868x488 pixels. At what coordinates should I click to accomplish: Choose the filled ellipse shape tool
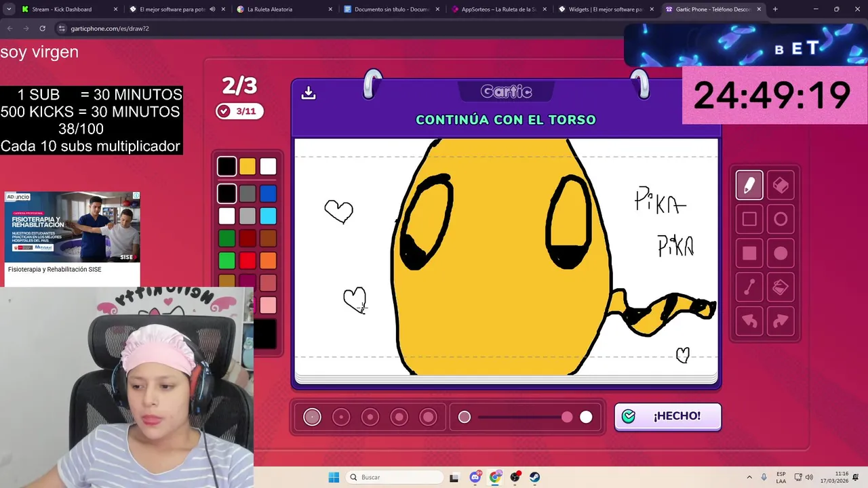click(x=781, y=253)
